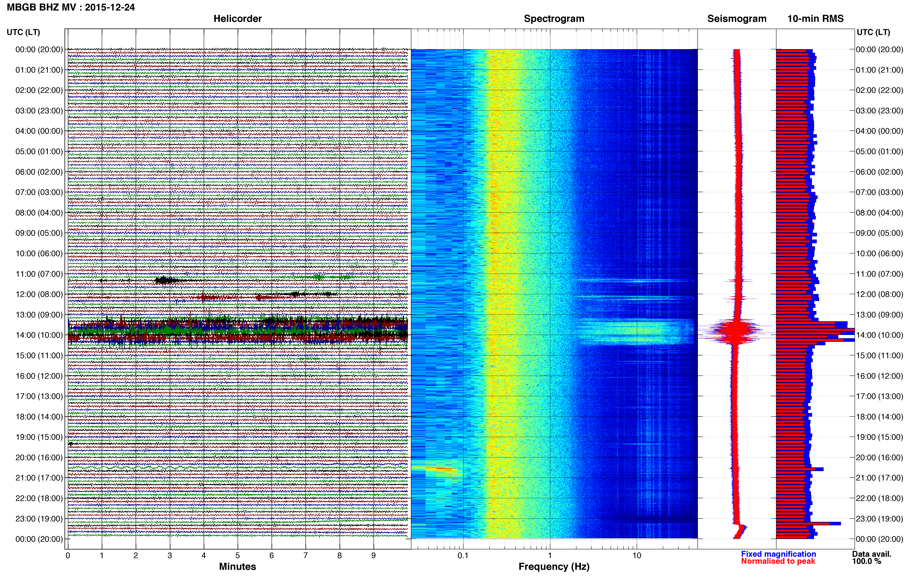Click the '0' tick on the Minutes axis

[68, 555]
